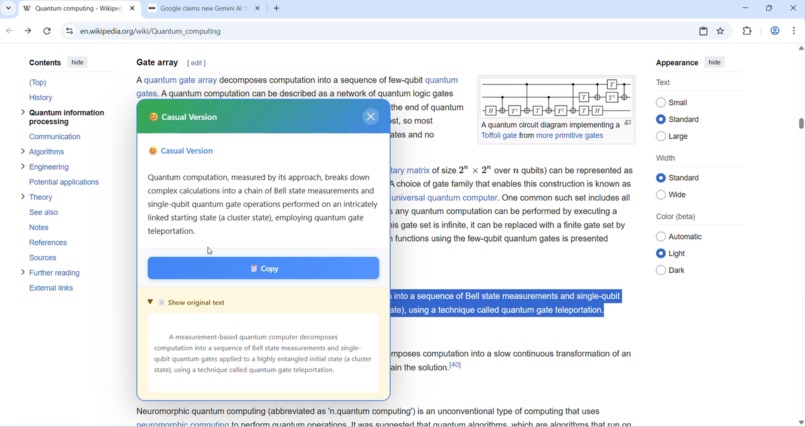The image size is (806, 427).
Task: Restore down the browser window
Action: coord(769,8)
